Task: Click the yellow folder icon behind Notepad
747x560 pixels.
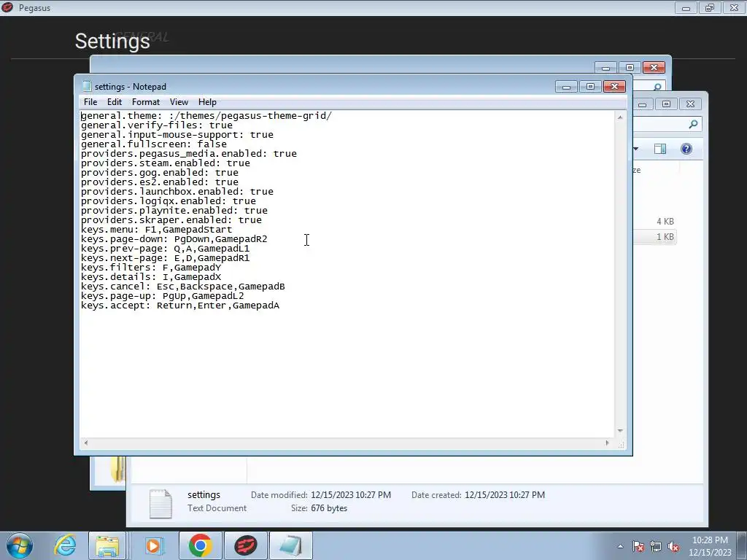Action: click(117, 470)
